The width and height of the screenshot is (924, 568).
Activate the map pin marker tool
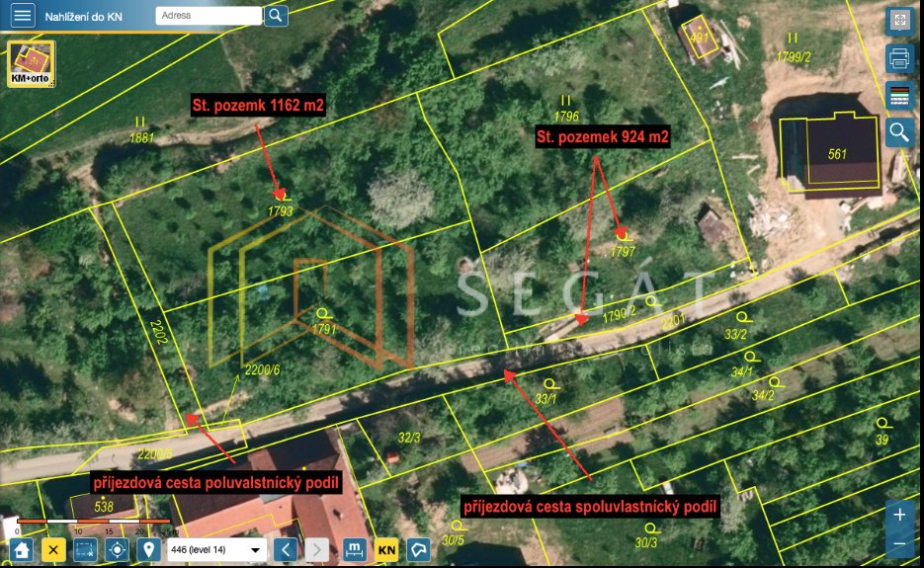pyautogui.click(x=149, y=550)
